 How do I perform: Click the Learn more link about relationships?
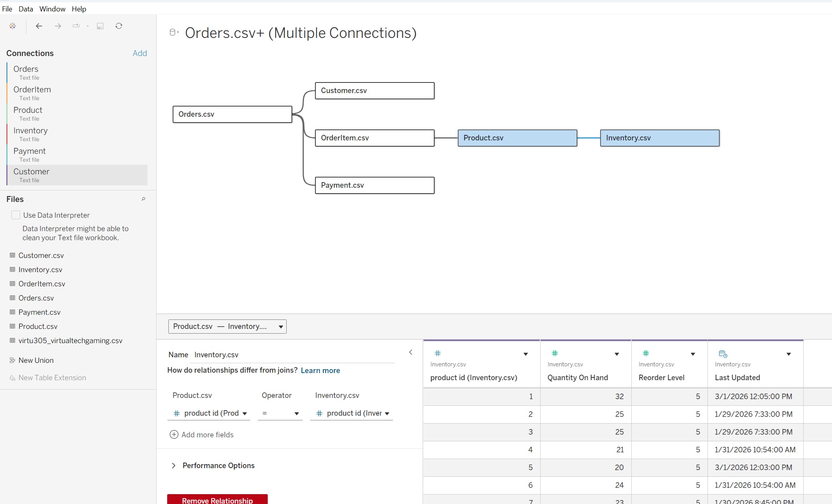(320, 370)
